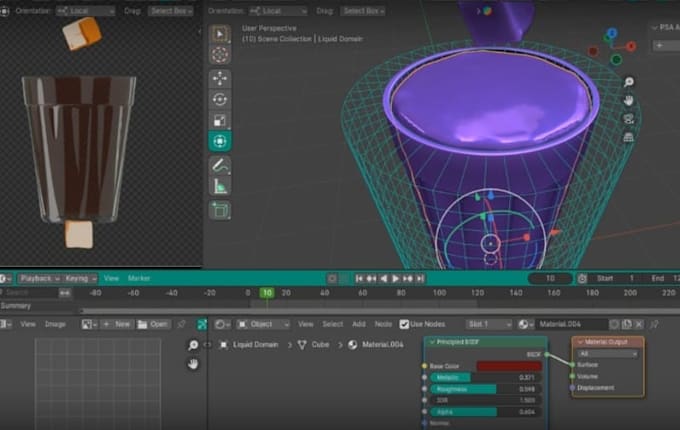Click the viewport pan hand icon

(628, 101)
